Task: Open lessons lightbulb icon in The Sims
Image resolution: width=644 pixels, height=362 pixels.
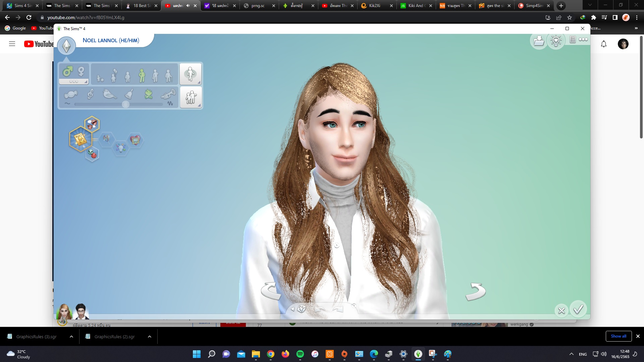Action: 556,41
